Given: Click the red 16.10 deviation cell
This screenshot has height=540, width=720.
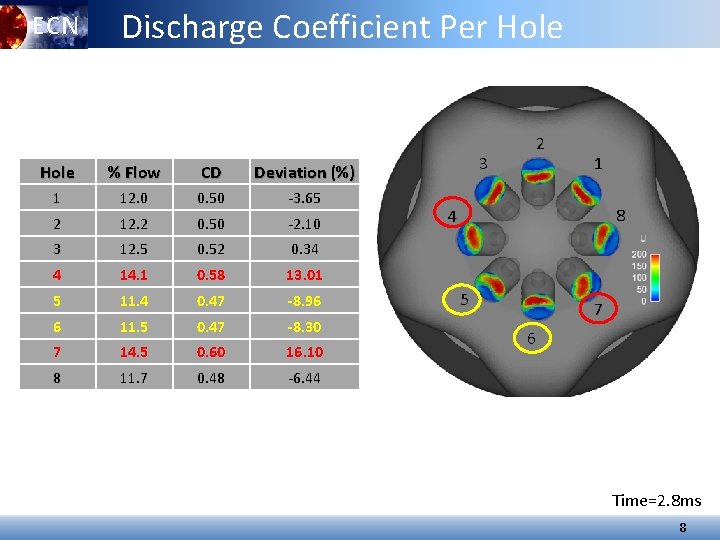Looking at the screenshot, I should pos(304,352).
